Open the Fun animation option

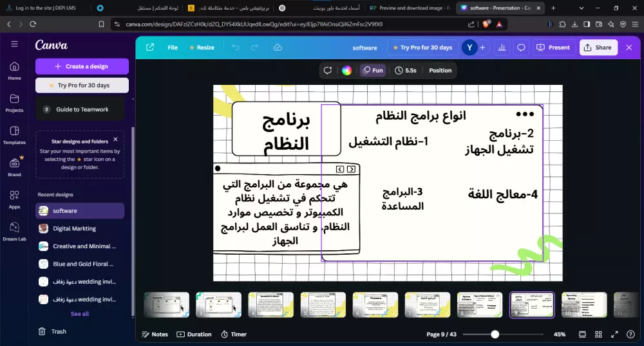[373, 71]
